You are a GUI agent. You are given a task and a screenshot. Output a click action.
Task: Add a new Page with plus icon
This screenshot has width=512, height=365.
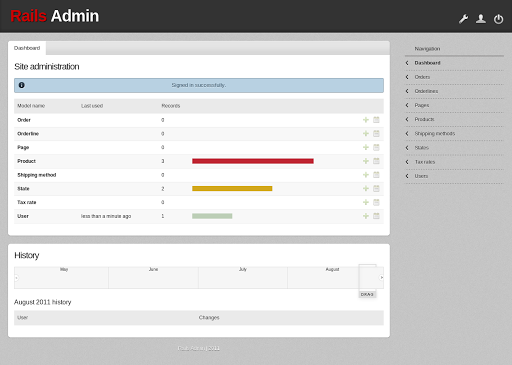[x=366, y=147]
